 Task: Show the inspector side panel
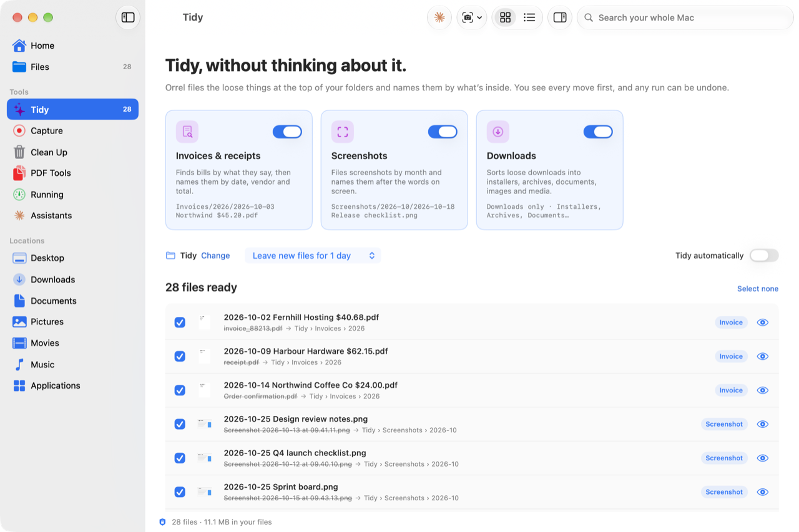click(560, 17)
